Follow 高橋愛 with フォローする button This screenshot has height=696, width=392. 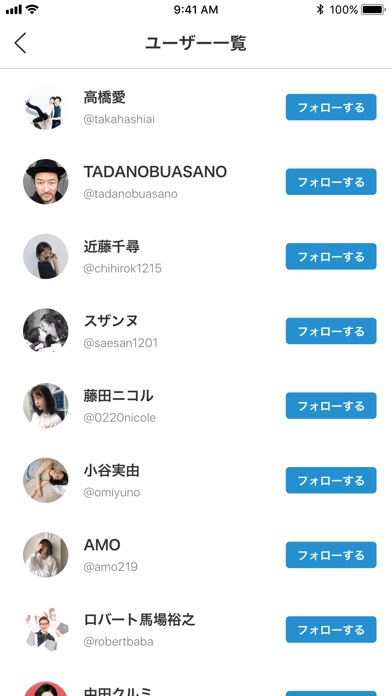click(x=331, y=107)
